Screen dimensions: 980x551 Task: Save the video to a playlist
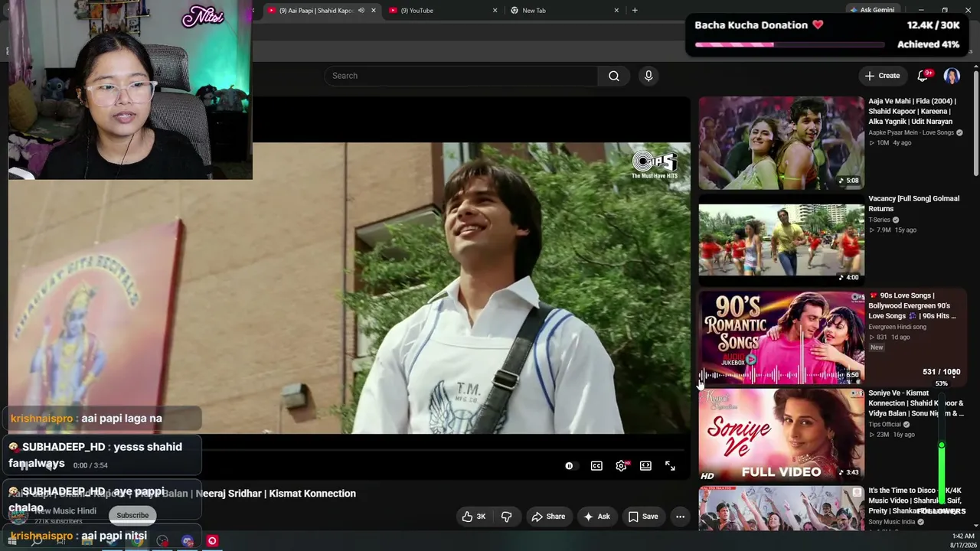[x=643, y=517]
